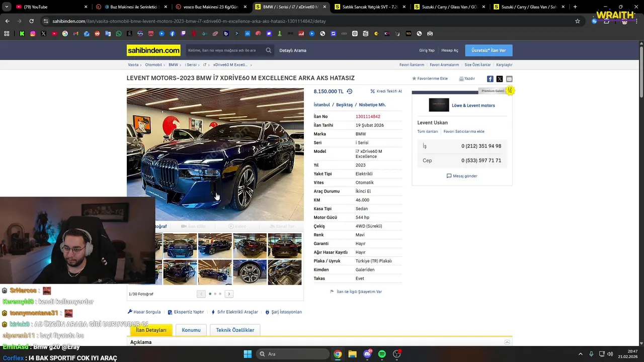
Task: Click Otomobil breadcrumb link
Action: 153,65
